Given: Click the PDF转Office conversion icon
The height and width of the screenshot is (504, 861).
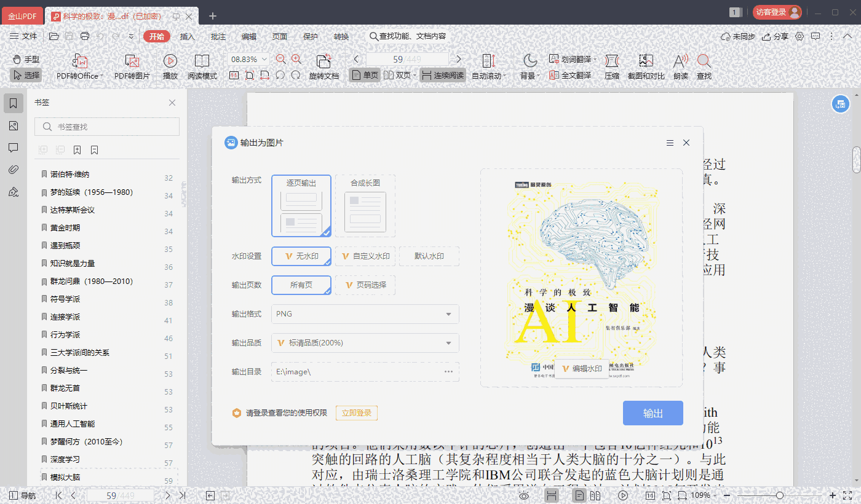Looking at the screenshot, I should coord(79,61).
